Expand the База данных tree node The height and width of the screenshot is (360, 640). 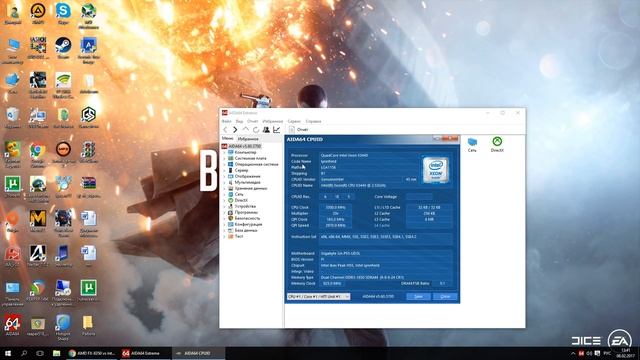224,230
